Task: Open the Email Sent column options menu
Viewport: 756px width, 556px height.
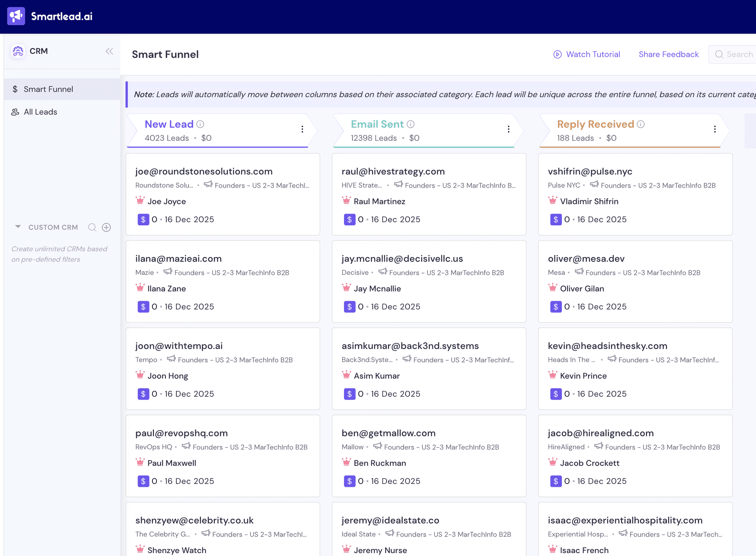Action: (508, 129)
